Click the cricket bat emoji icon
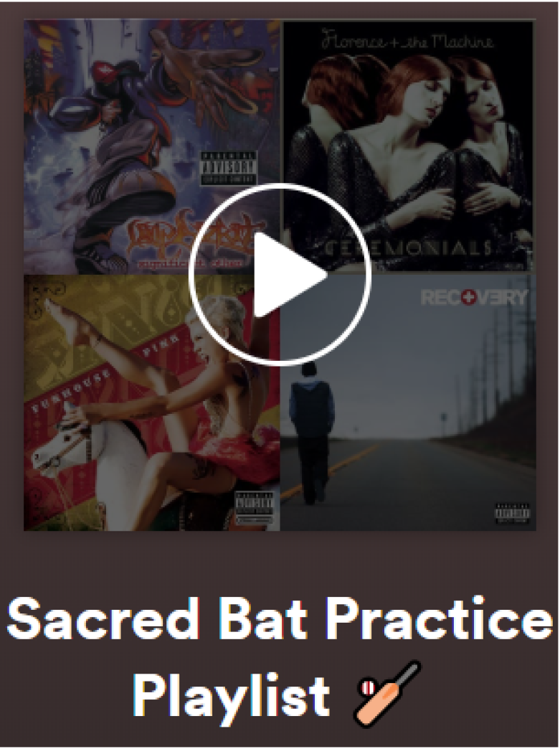The height and width of the screenshot is (749, 560). [388, 693]
